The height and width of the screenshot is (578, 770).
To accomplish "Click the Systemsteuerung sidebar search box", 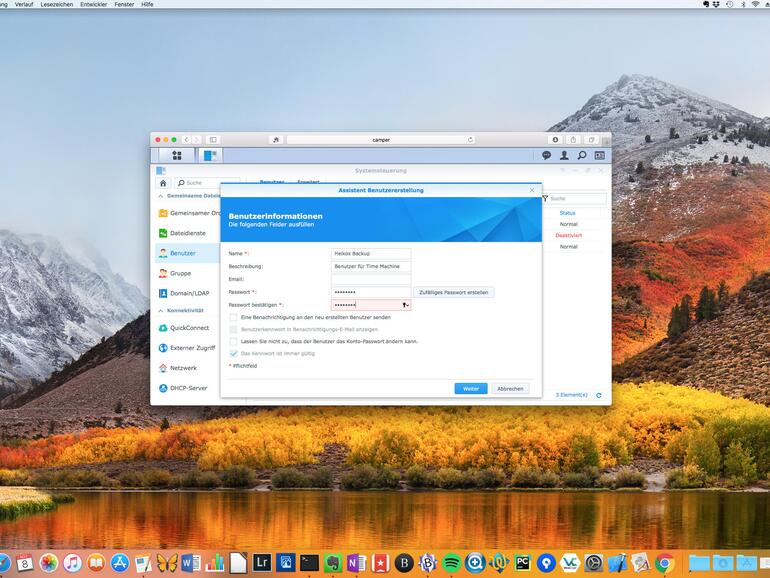I will pos(207,183).
